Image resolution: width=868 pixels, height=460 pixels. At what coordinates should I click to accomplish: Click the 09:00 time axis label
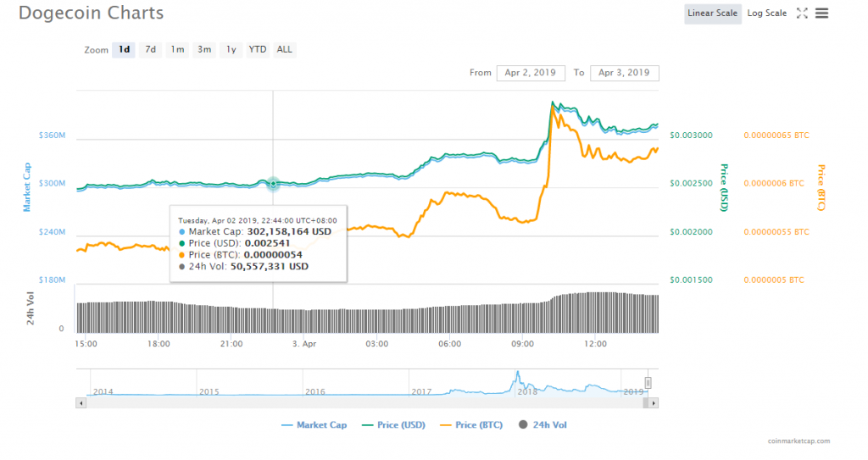[522, 344]
